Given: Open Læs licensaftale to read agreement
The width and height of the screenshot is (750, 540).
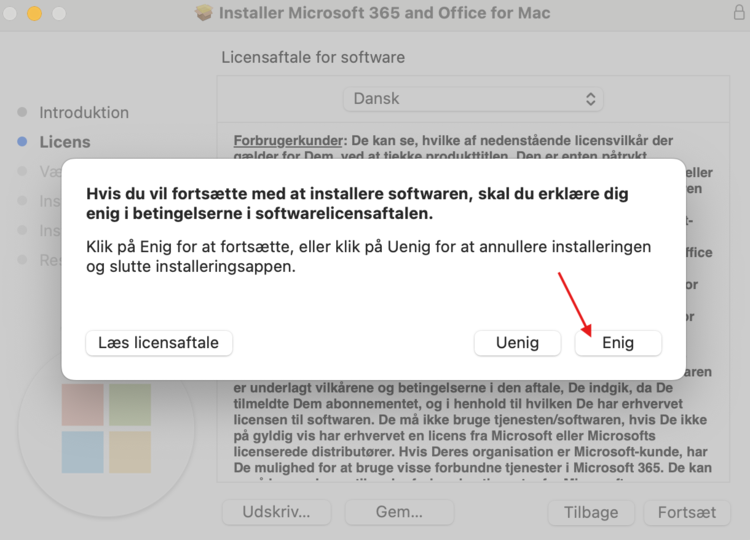Looking at the screenshot, I should click(159, 342).
